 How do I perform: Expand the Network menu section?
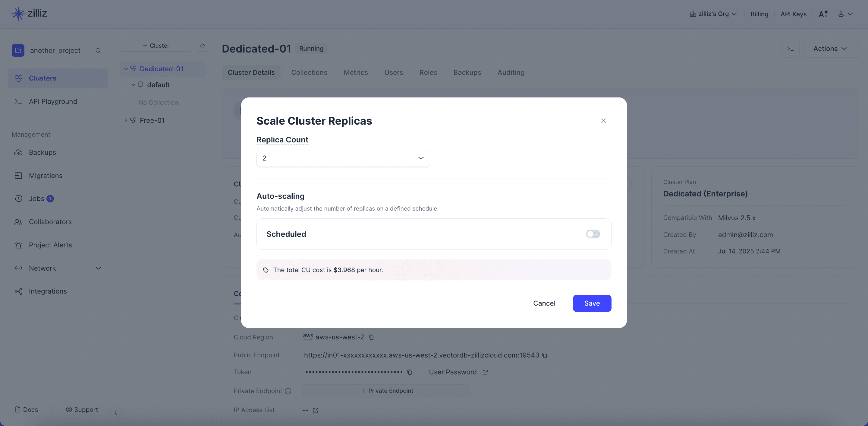pos(58,268)
